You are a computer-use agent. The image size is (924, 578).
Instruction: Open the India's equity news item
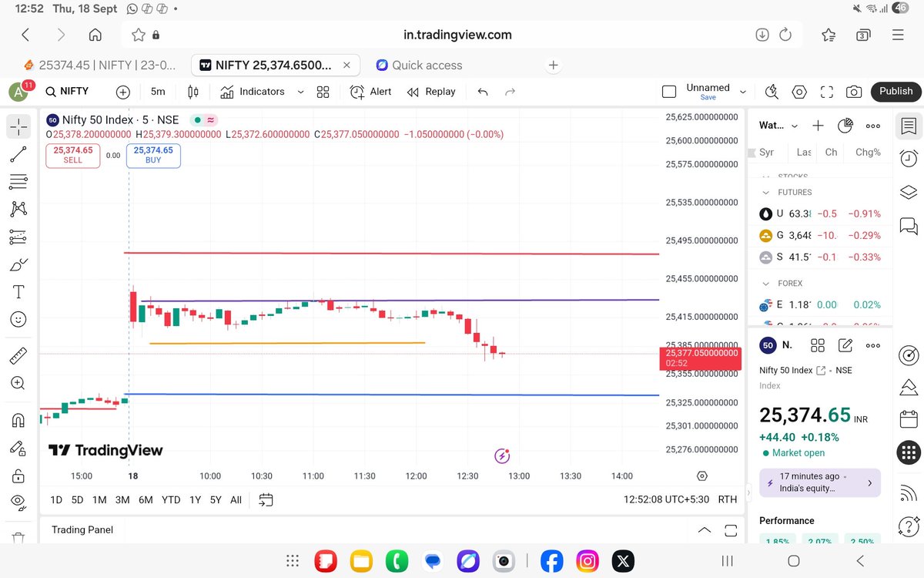coord(820,482)
